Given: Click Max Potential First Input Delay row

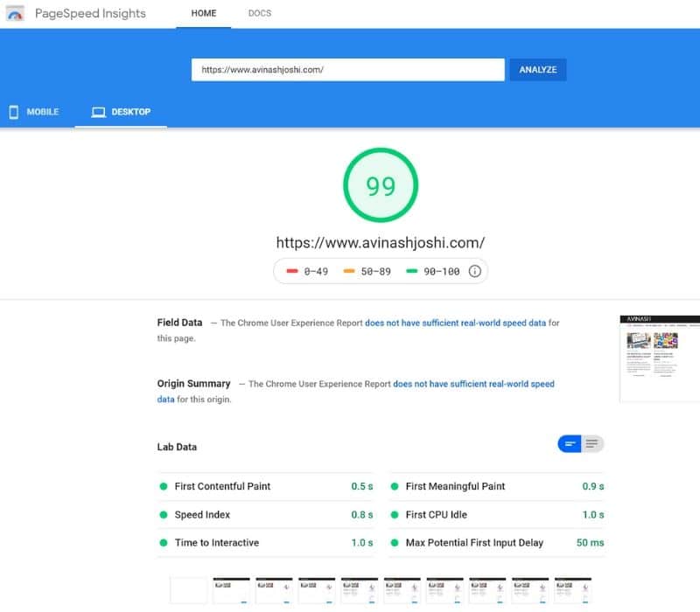Looking at the screenshot, I should click(x=497, y=543).
